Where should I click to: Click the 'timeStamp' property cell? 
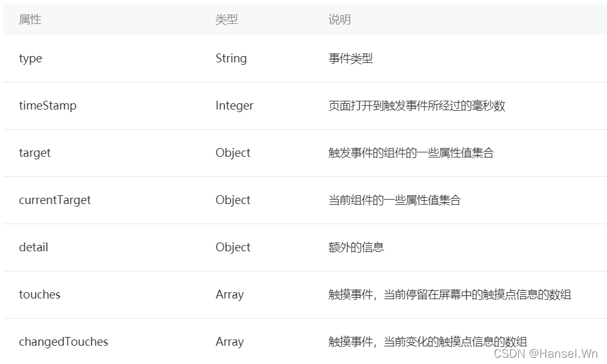(x=48, y=106)
